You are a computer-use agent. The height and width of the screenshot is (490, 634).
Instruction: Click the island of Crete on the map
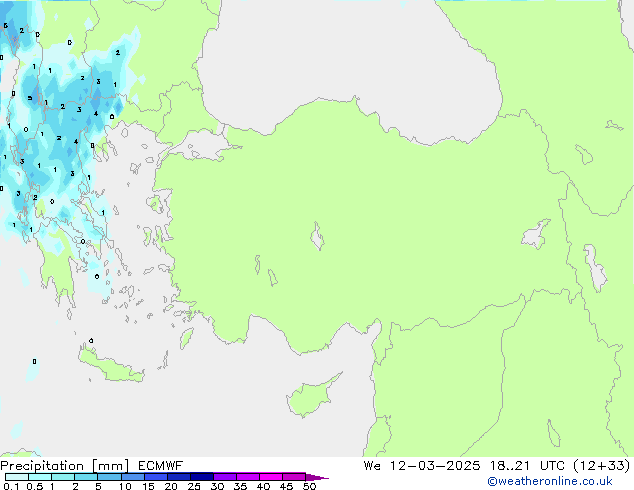coord(110,365)
